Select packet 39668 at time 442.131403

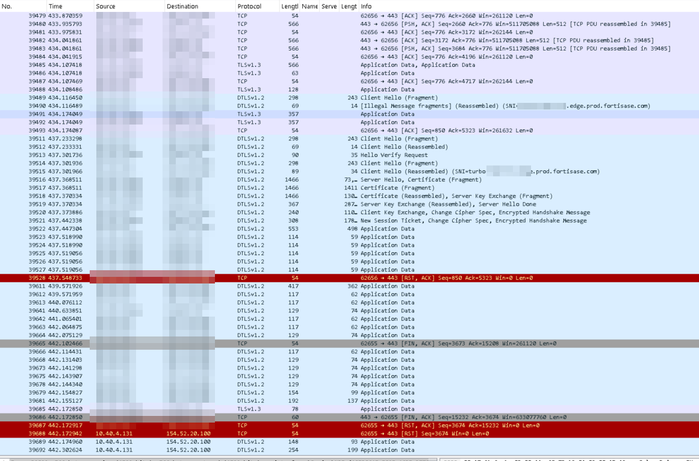pyautogui.click(x=350, y=360)
